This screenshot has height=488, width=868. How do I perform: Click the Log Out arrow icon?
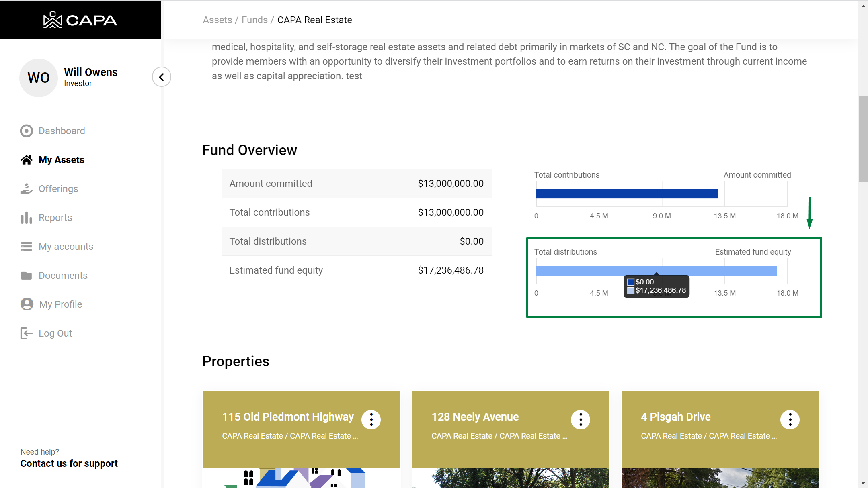[x=27, y=333]
